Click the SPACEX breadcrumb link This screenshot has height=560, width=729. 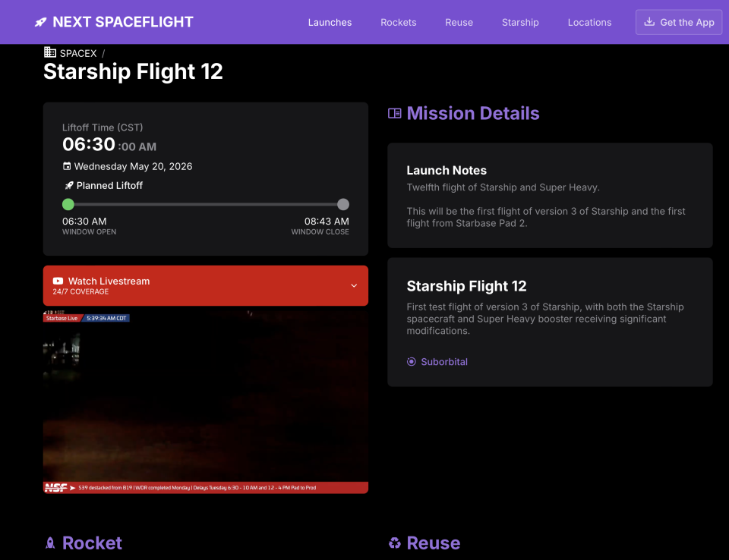pyautogui.click(x=78, y=53)
